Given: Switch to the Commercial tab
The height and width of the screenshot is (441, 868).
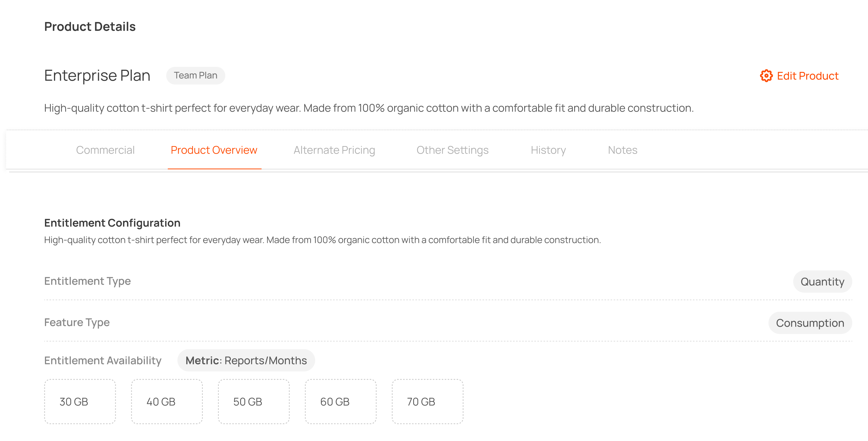Looking at the screenshot, I should pyautogui.click(x=105, y=150).
